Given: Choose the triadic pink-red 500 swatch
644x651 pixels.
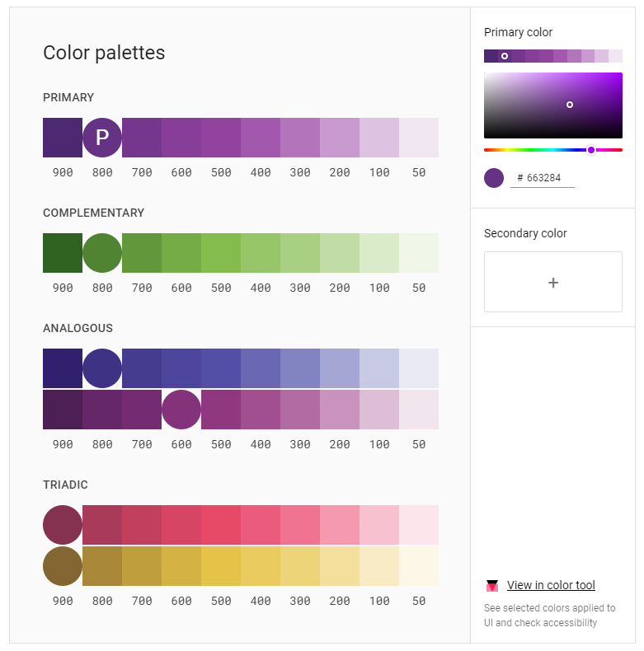Looking at the screenshot, I should (x=221, y=525).
